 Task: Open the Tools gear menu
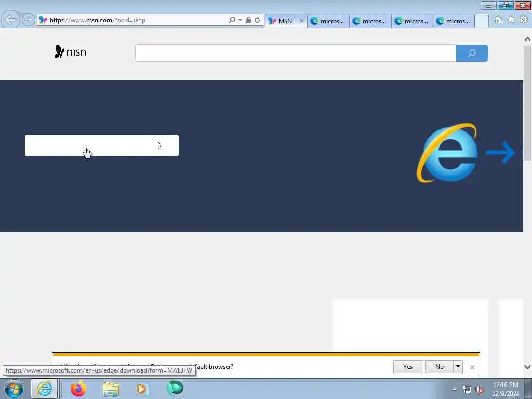click(x=524, y=20)
